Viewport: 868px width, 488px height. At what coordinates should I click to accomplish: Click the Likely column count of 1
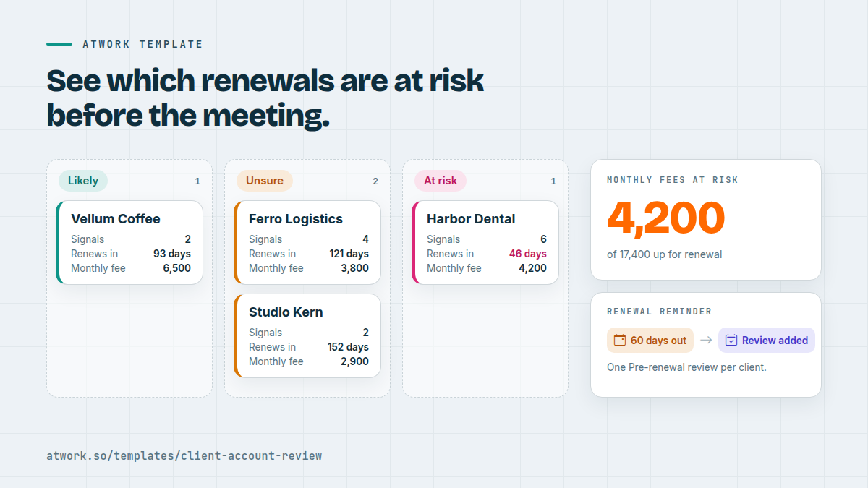[197, 181]
